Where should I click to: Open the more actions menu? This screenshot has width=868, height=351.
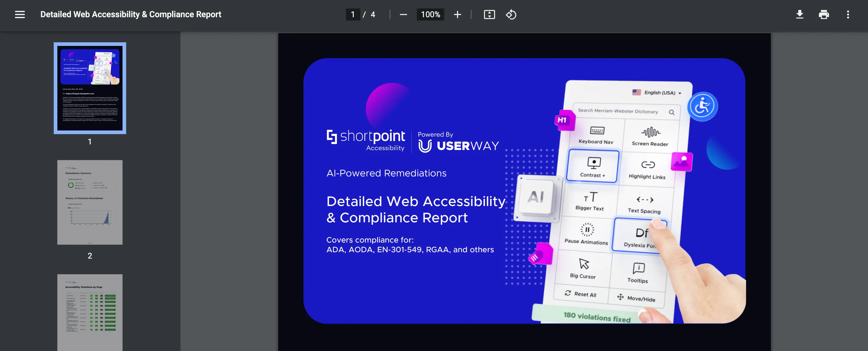pyautogui.click(x=848, y=14)
